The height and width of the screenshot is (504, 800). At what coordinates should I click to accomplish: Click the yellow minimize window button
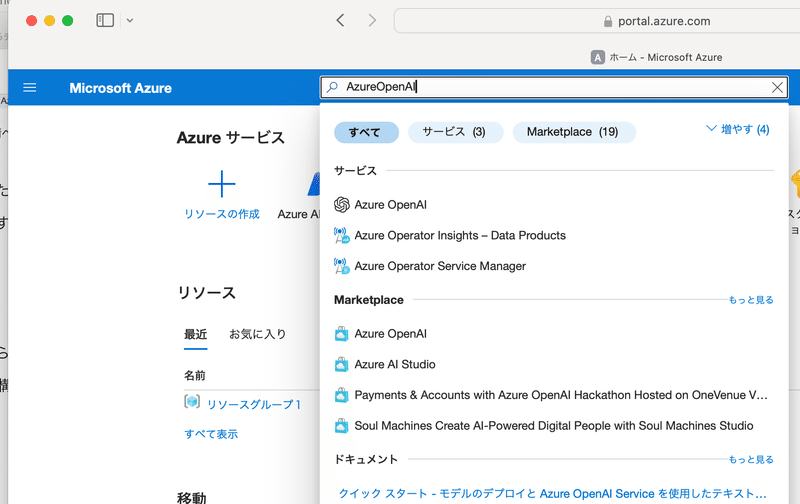(49, 20)
